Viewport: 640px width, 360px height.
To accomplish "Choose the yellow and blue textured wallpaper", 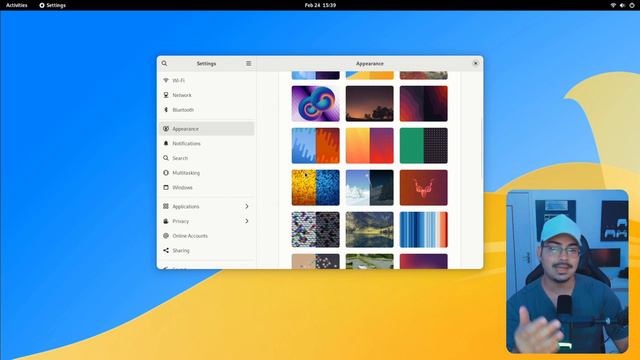I will pos(316,188).
